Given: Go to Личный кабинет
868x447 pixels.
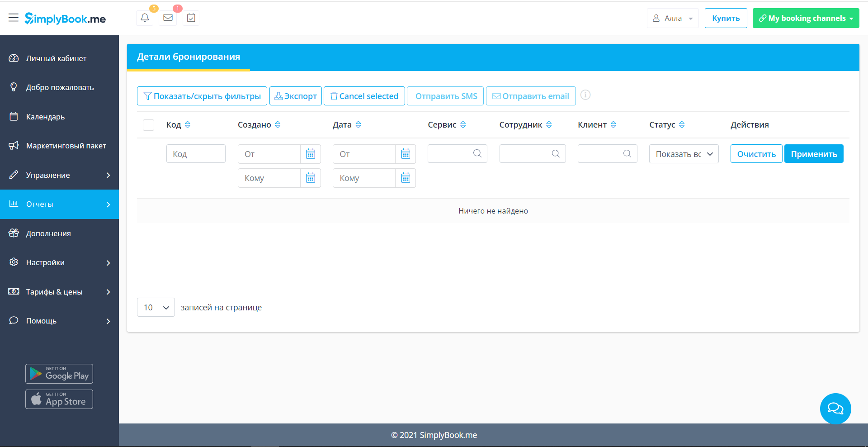Looking at the screenshot, I should click(x=59, y=58).
